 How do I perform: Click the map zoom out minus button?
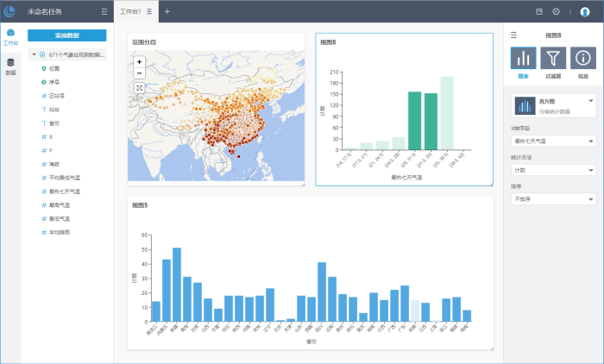click(x=139, y=74)
